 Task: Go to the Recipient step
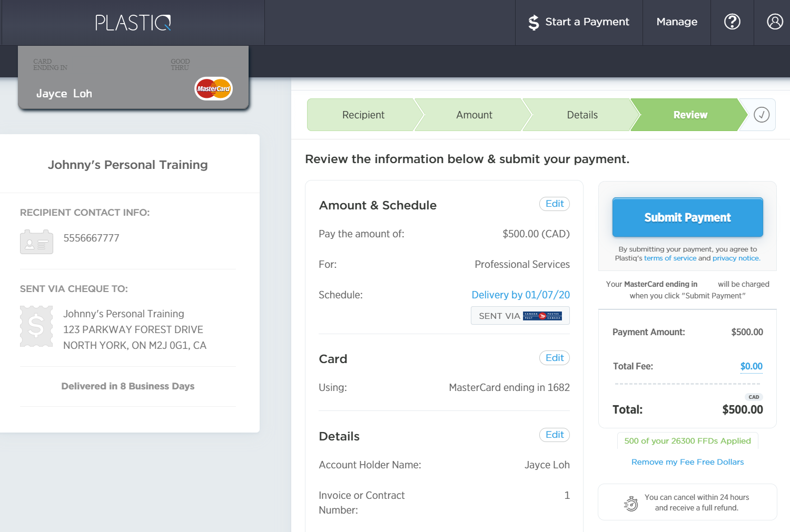[363, 115]
